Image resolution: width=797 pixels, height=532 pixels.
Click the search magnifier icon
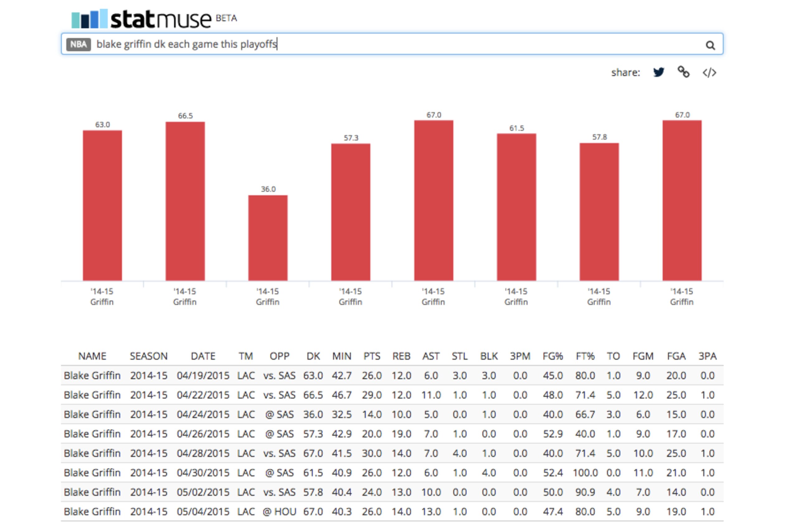coord(710,45)
